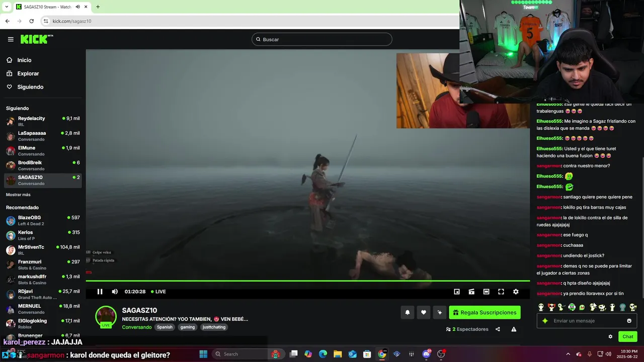Open markushdlfr recommended channel
The height and width of the screenshot is (362, 644).
[43, 279]
